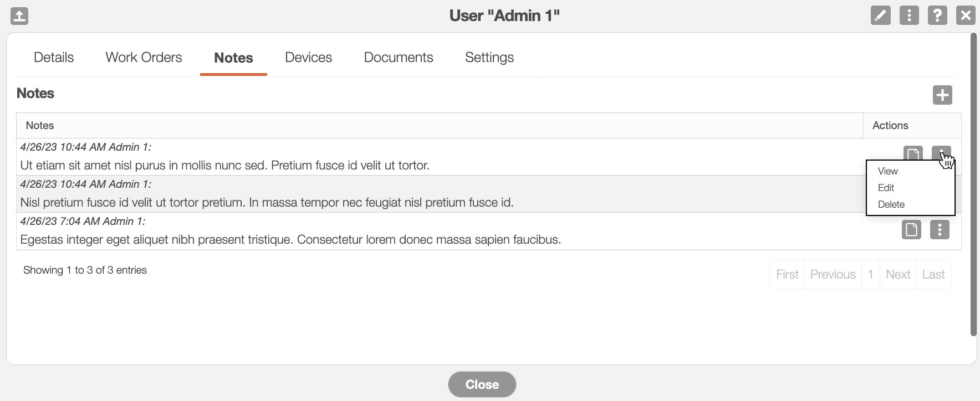This screenshot has height=401, width=980.
Task: Go to the Devices tab
Action: (308, 58)
